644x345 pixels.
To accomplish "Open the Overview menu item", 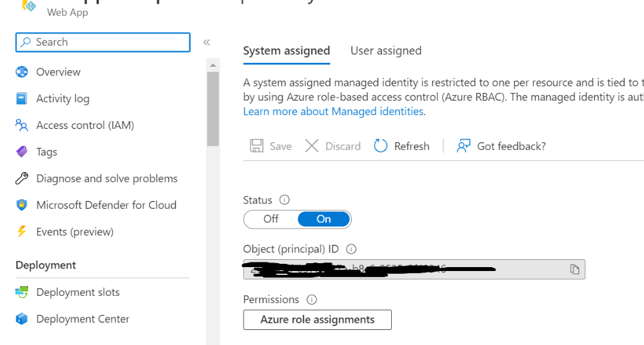I will 58,72.
